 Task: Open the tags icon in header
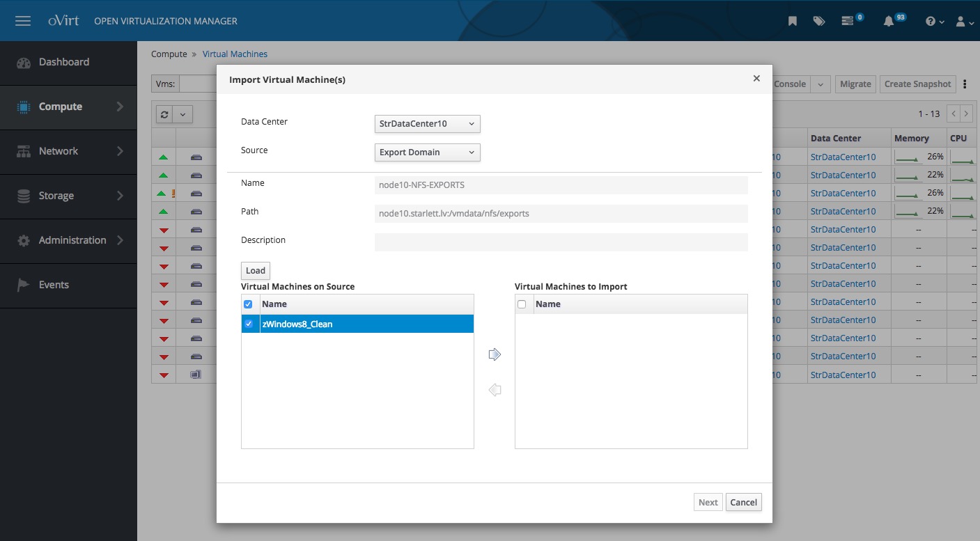[819, 21]
